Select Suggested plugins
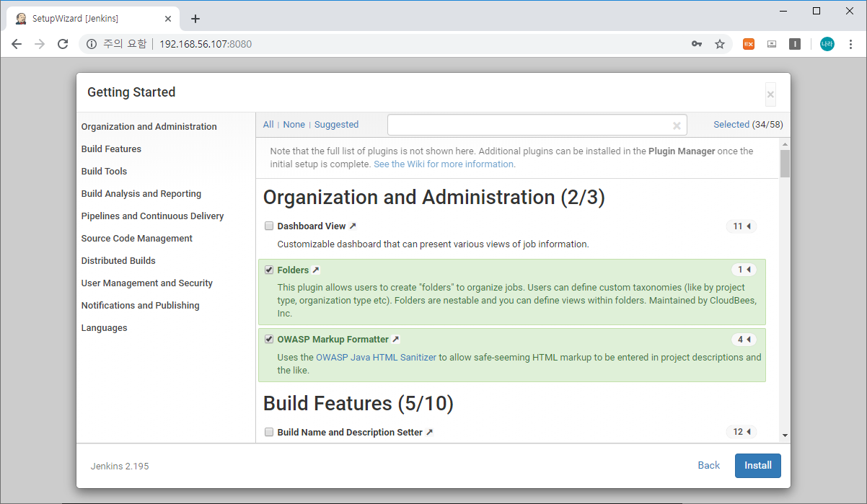Screen dimensions: 867x504 point(336,125)
